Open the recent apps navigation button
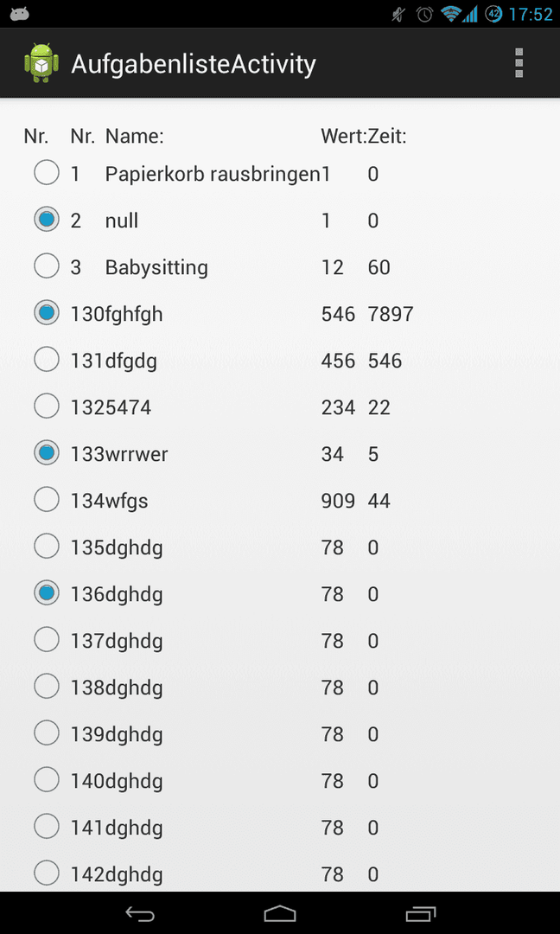The image size is (560, 934). [x=420, y=913]
